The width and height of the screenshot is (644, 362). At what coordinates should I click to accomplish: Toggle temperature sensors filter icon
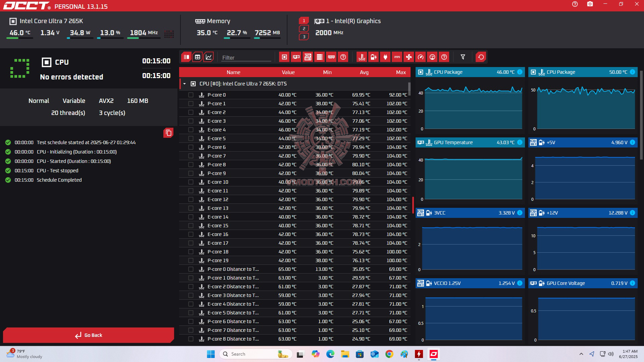click(362, 57)
